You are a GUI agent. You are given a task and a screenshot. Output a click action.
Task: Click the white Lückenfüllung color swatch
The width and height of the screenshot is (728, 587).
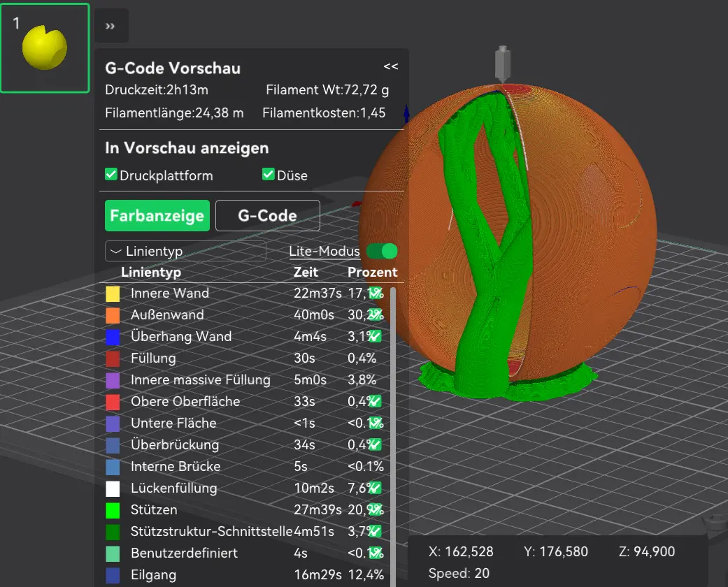[x=113, y=488]
